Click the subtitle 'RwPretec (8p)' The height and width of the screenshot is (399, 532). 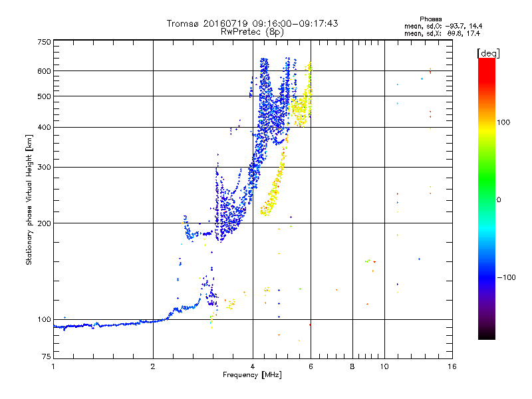click(252, 32)
